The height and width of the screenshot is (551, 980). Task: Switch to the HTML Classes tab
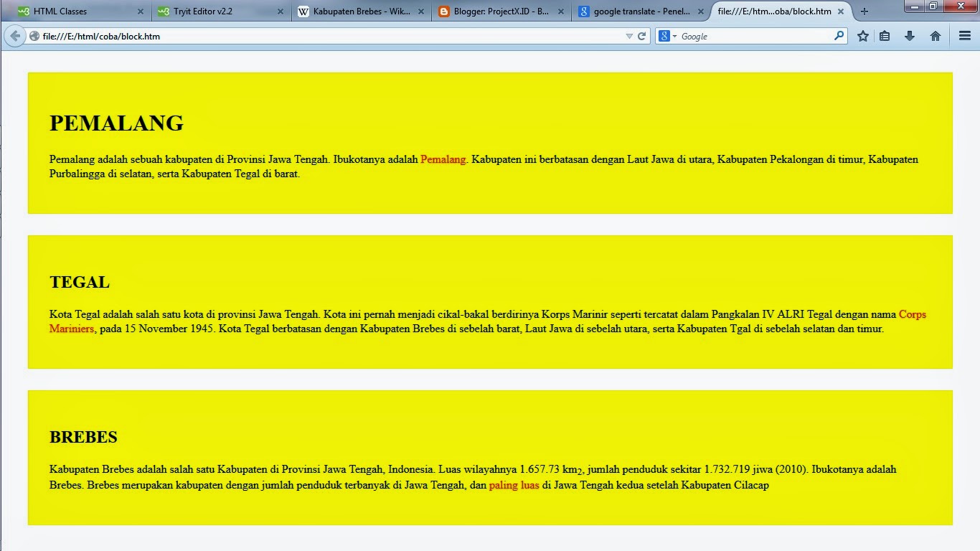80,11
